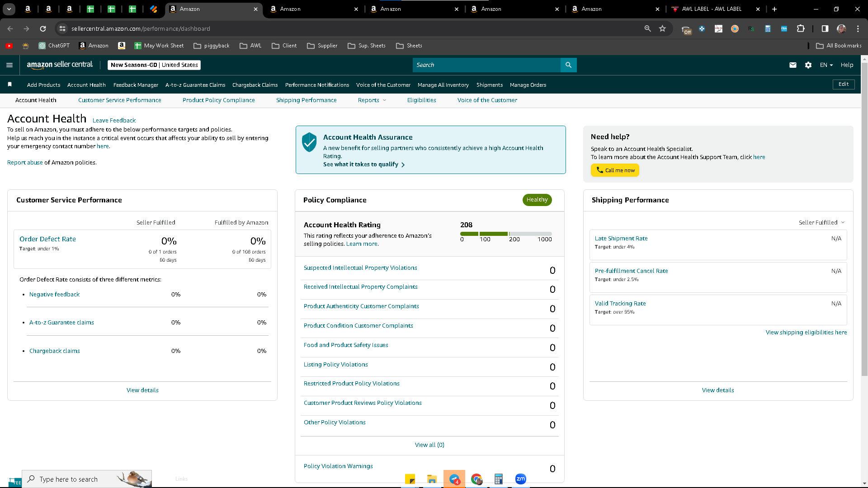Click the browser zoom magnifier icon

pos(647,28)
